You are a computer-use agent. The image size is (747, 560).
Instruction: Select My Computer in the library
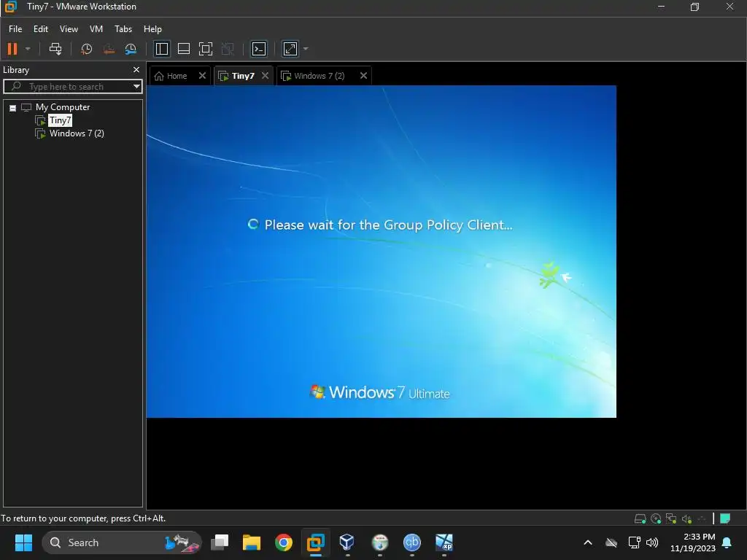(x=63, y=107)
